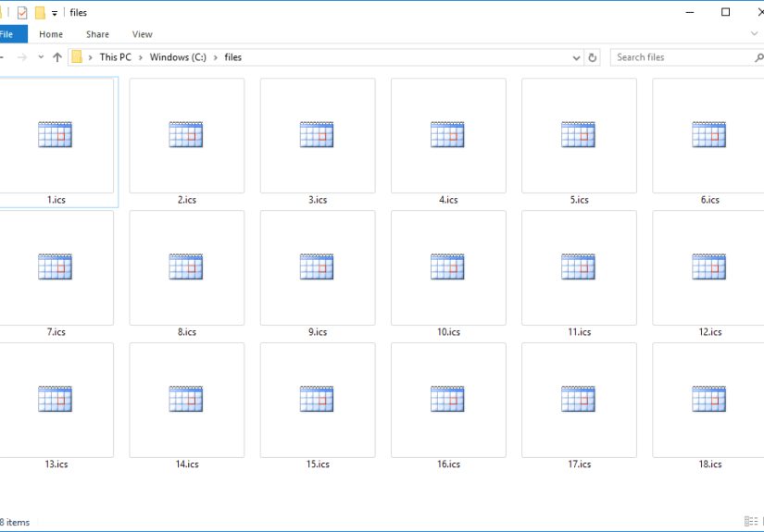This screenshot has width=764, height=532.
Task: Navigate to This PC in breadcrumb
Action: (x=116, y=57)
